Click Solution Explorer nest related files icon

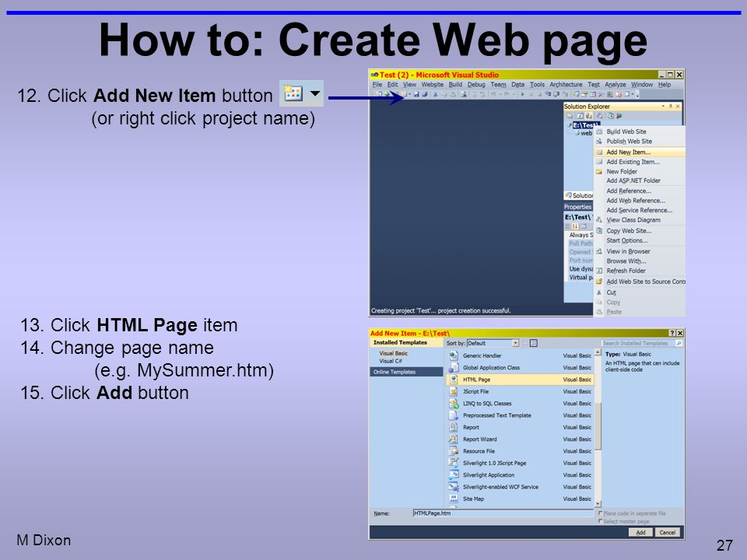[x=589, y=116]
